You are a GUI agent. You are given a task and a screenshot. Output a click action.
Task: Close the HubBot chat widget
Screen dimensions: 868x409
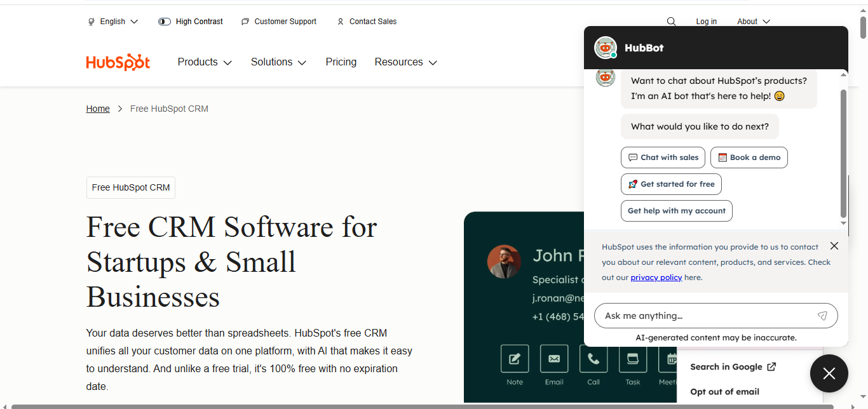[x=829, y=373]
